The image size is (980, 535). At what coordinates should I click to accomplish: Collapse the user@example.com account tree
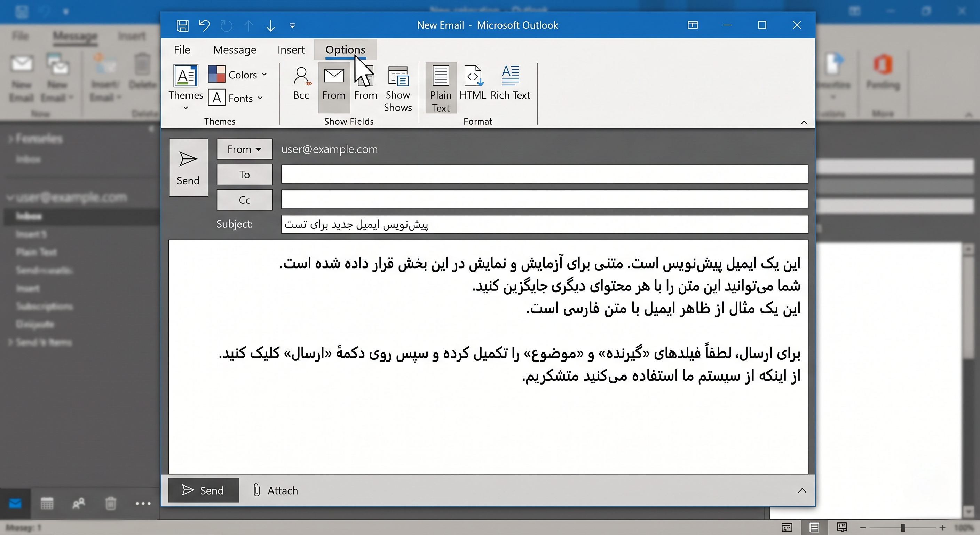coord(10,197)
